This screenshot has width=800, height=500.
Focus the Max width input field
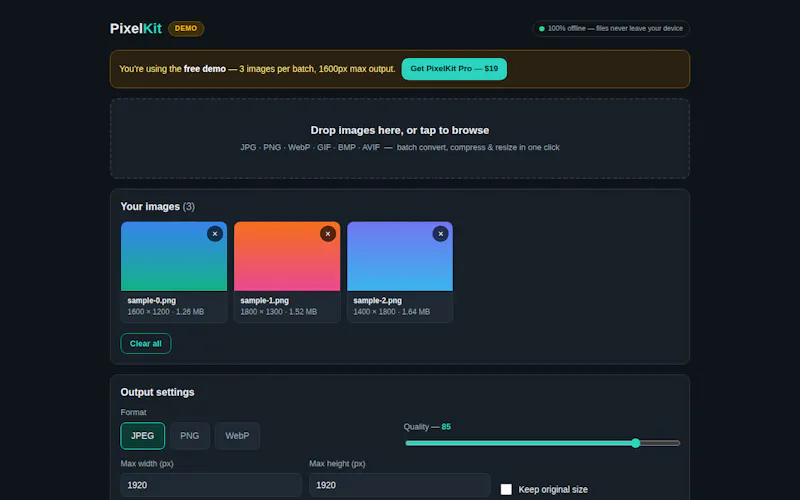click(x=211, y=485)
